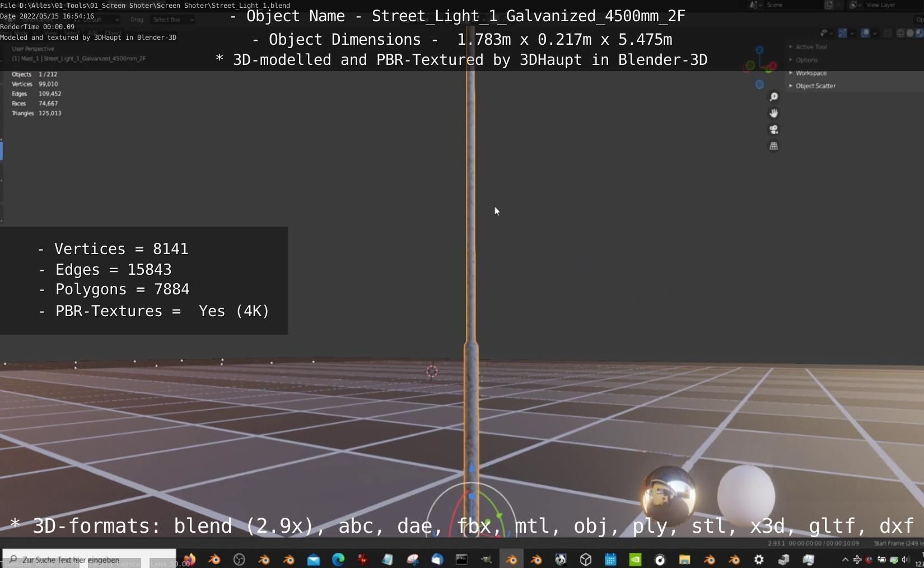This screenshot has width=924, height=568.
Task: Click the Triangles 125,013 statistic
Action: pyautogui.click(x=36, y=114)
